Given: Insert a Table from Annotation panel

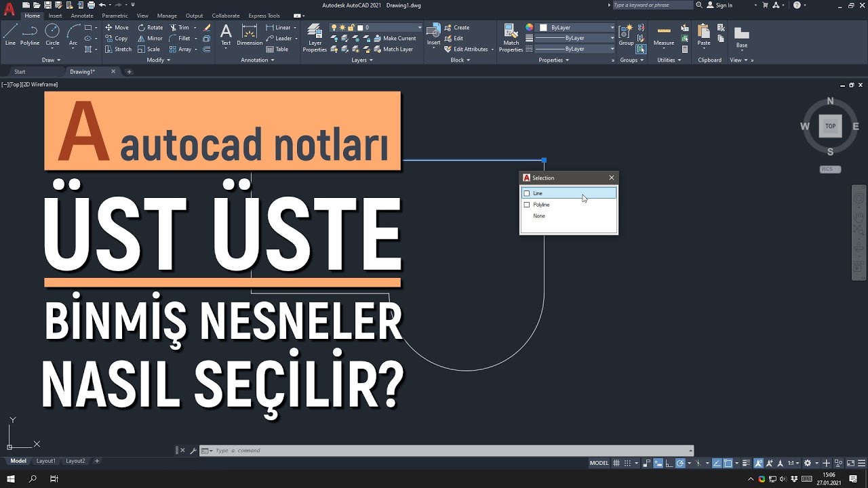Looking at the screenshot, I should [x=277, y=49].
